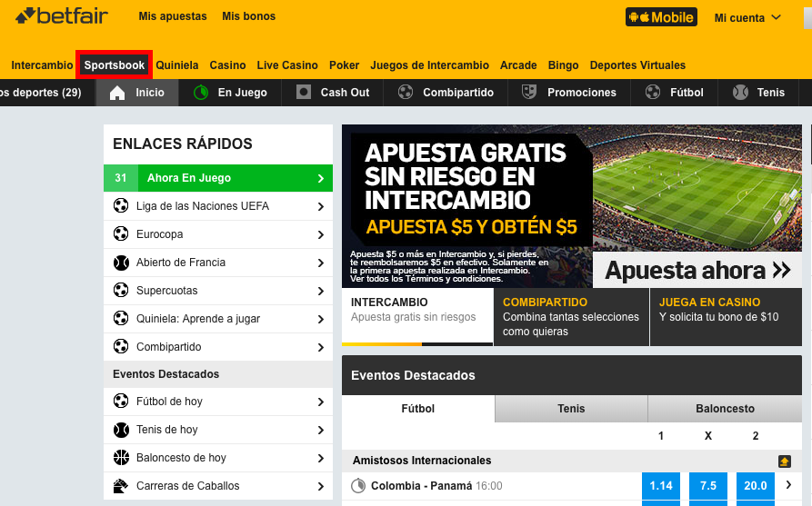Click the En Juego clock icon
Viewport: 812px width, 506px height.
[200, 93]
